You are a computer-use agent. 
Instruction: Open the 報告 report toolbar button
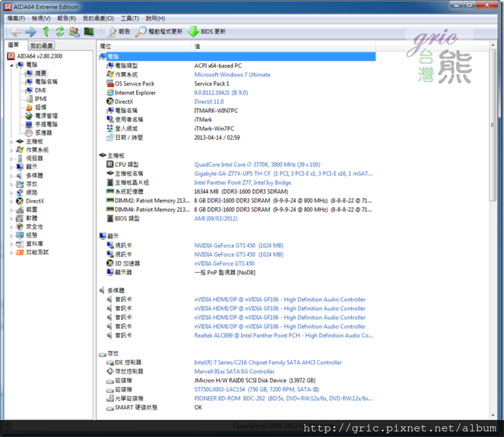pyautogui.click(x=118, y=31)
